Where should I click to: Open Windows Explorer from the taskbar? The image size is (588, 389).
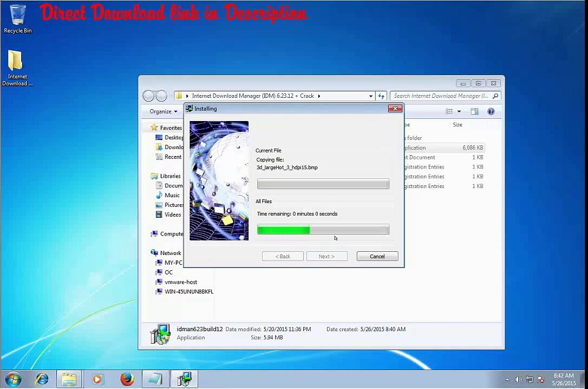pos(69,379)
